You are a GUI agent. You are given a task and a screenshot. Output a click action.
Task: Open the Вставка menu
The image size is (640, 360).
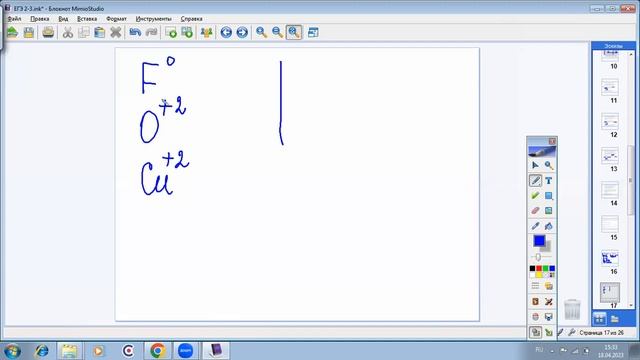tap(87, 19)
